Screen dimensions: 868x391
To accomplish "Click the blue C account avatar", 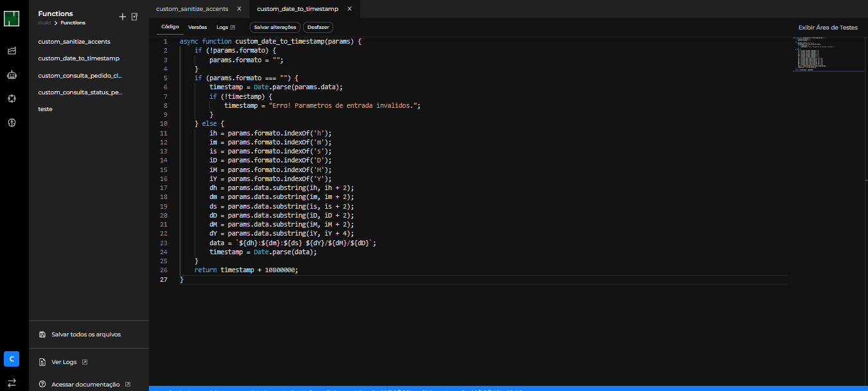I will 12,359.
